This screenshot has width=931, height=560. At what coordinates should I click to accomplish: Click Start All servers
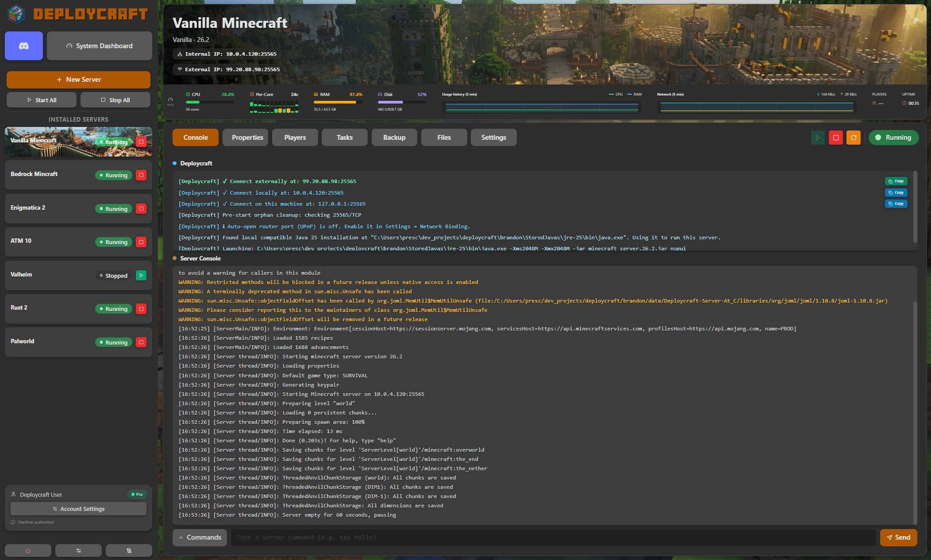41,100
